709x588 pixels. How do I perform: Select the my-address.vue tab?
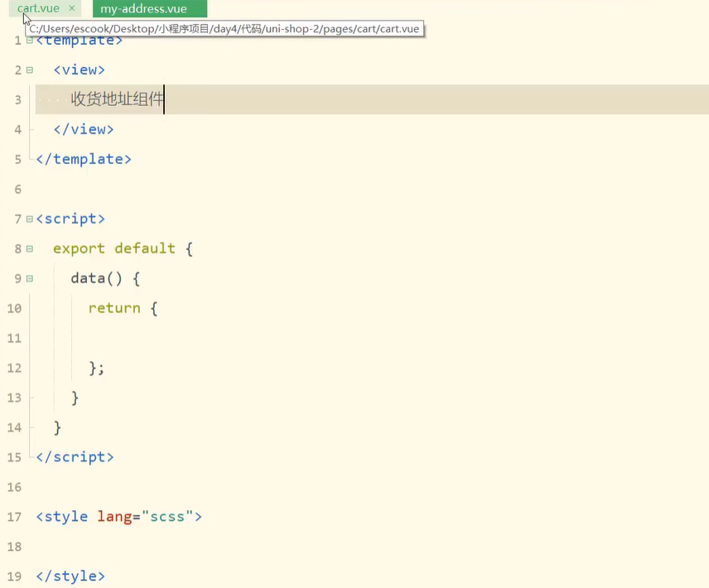[x=150, y=8]
